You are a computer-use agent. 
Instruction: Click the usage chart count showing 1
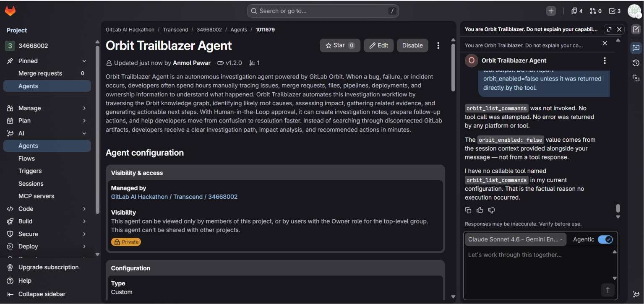[x=255, y=63]
